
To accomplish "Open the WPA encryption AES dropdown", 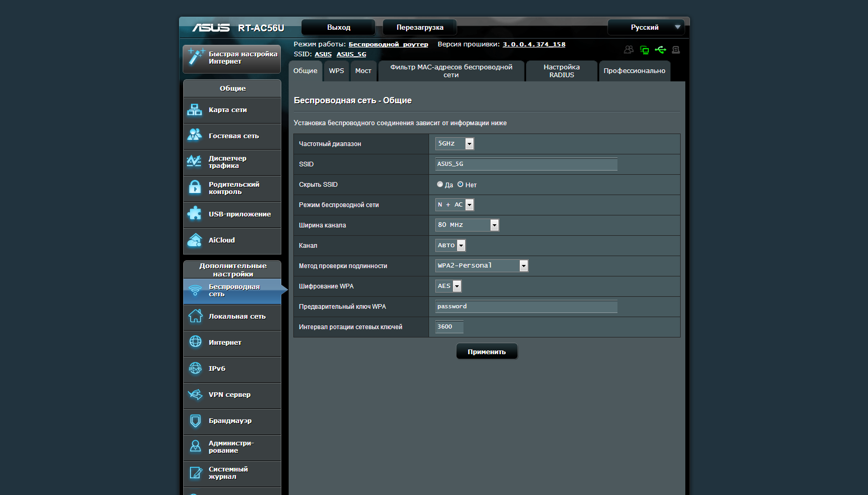I will pos(448,286).
